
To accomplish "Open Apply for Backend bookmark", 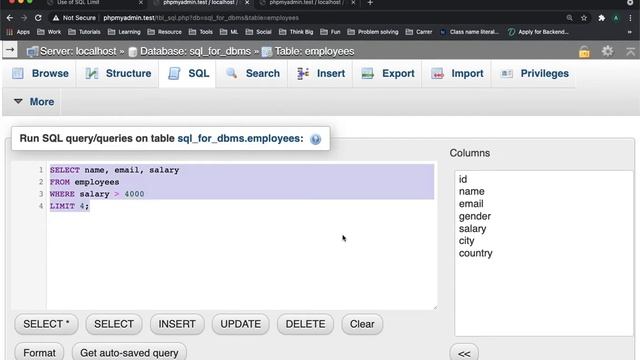I will coord(538,32).
